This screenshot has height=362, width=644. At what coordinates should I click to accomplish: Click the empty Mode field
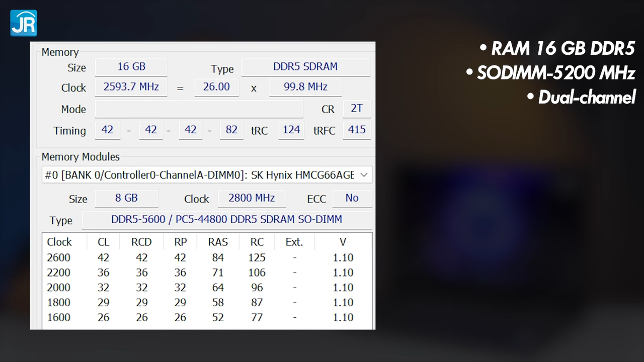coord(199,109)
